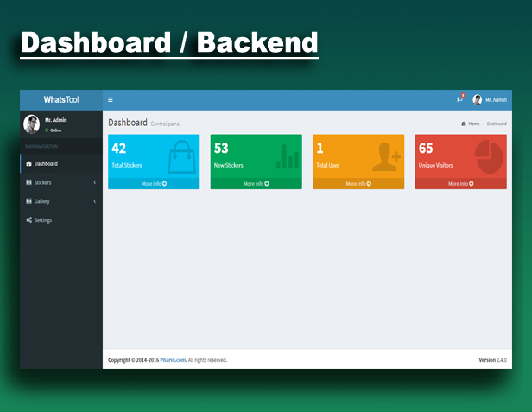Click the red notification badge count

(463, 96)
